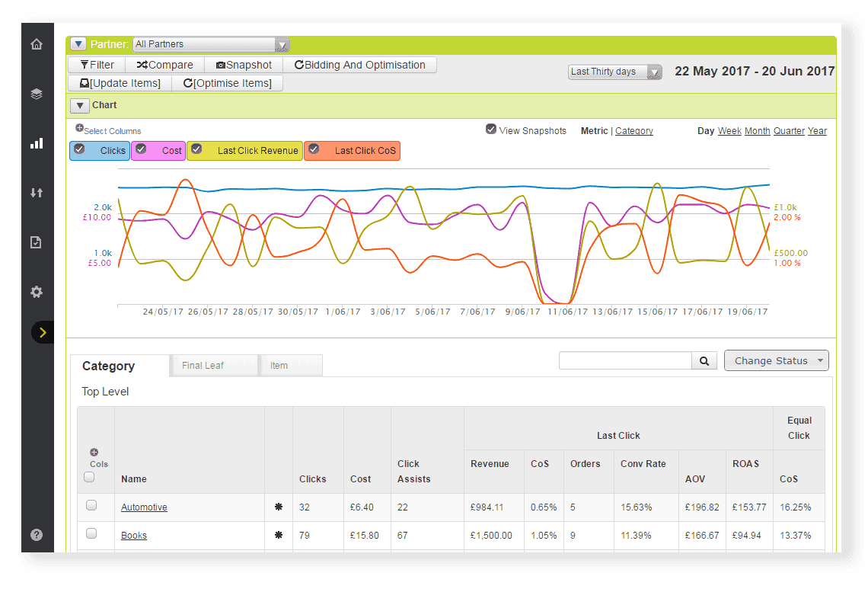Select the Category chart view link
868x592 pixels.
633,131
